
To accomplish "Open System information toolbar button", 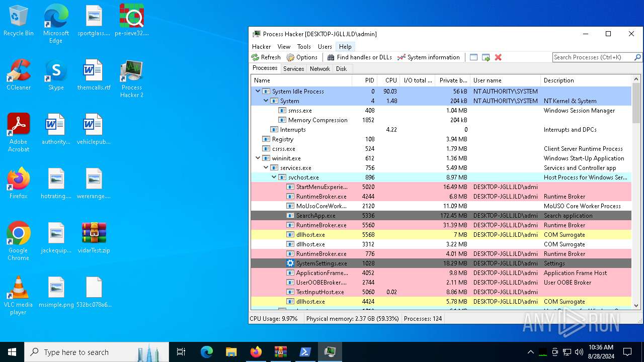I will 429,57.
